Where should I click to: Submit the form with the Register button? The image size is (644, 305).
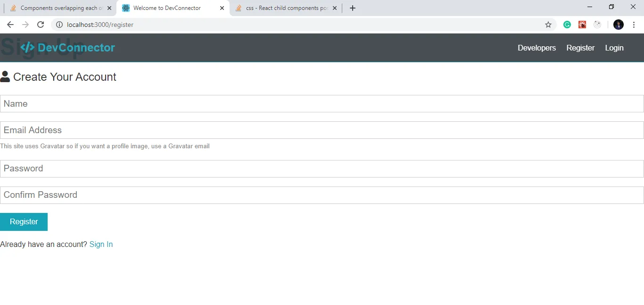click(x=24, y=222)
